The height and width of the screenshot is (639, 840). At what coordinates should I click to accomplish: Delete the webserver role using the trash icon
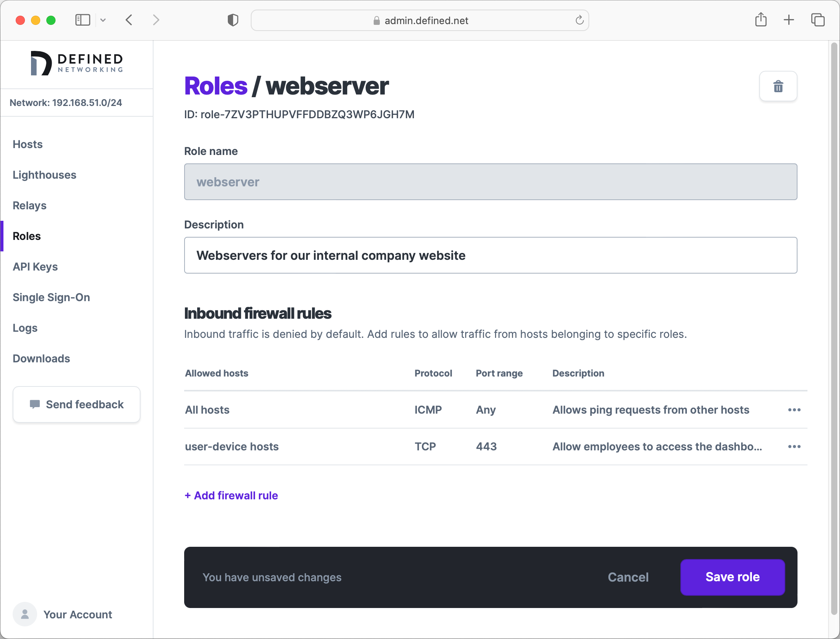tap(778, 86)
